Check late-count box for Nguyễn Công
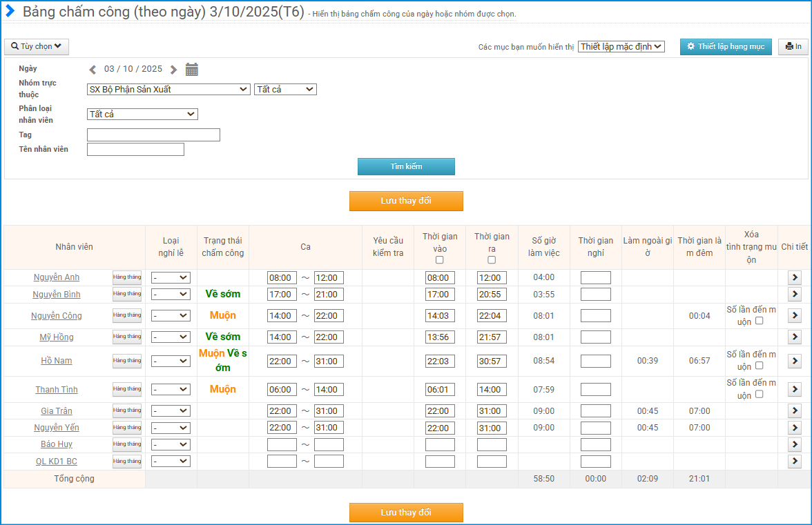The height and width of the screenshot is (525, 812). [760, 321]
